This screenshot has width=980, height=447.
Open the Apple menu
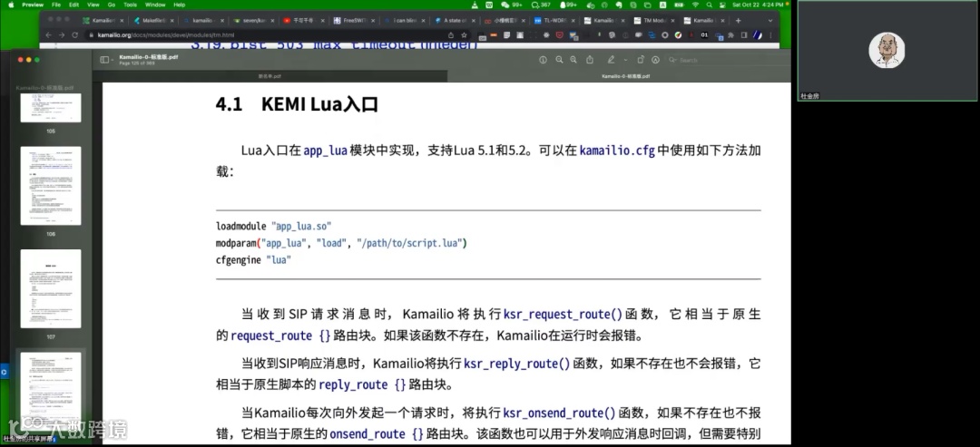pos(11,5)
